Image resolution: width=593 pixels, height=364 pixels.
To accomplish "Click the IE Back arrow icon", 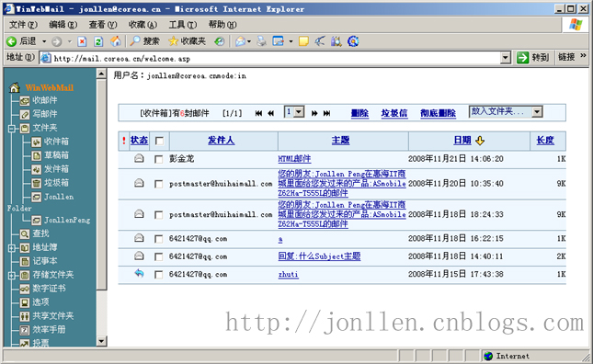I will [x=12, y=41].
